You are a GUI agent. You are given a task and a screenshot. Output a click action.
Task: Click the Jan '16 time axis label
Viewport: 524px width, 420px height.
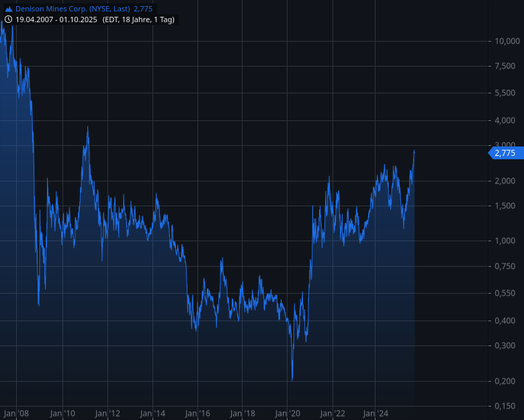tap(198, 413)
